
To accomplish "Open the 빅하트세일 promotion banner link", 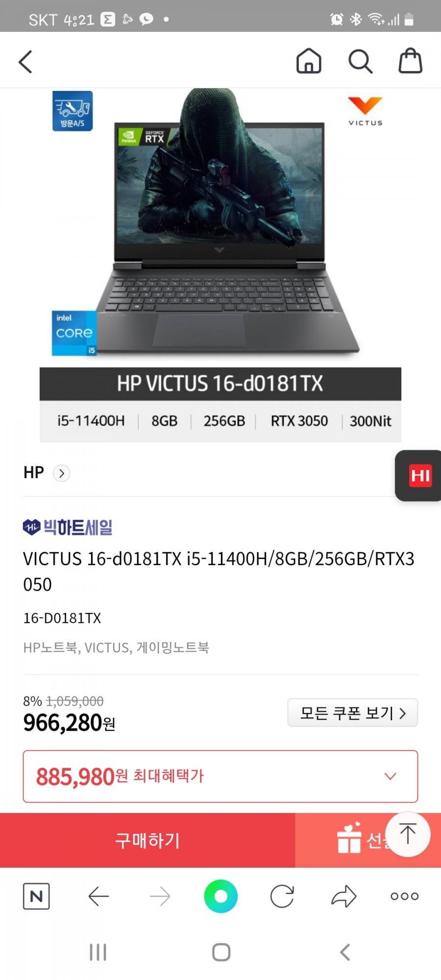I will click(68, 527).
